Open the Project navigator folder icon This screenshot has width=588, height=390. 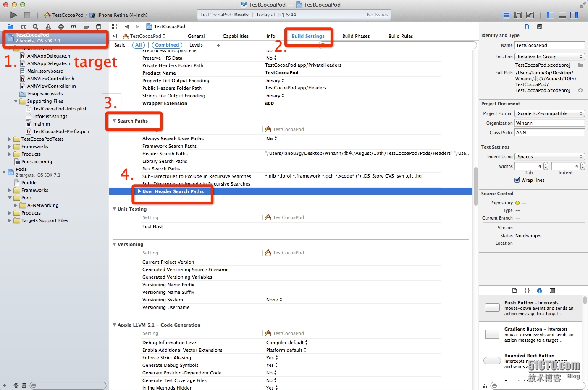(x=10, y=26)
